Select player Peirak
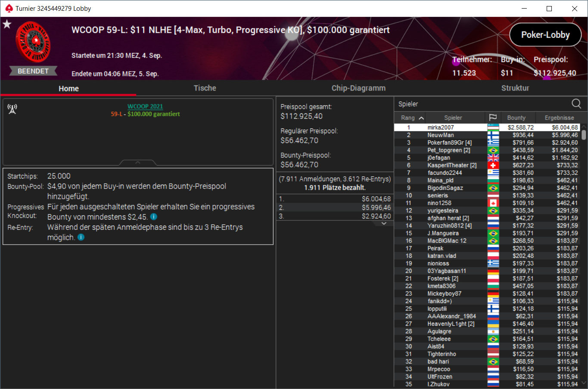 coord(487,248)
